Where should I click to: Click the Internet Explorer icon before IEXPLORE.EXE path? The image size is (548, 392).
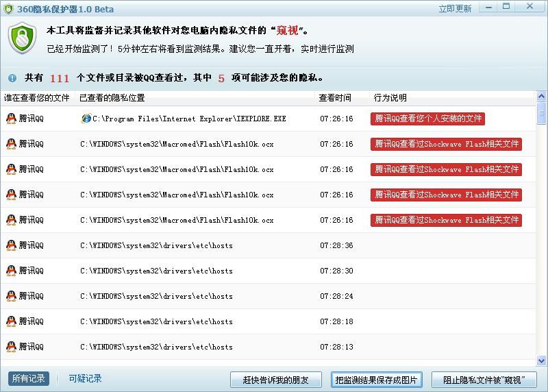[x=86, y=119]
